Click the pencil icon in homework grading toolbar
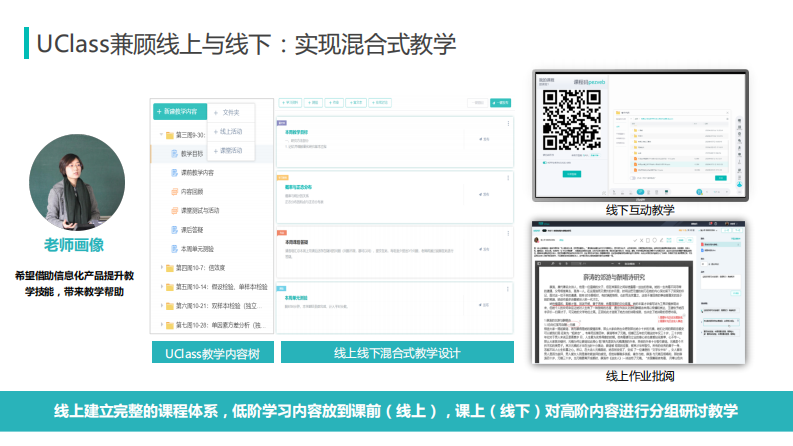793x446 pixels. click(x=661, y=240)
